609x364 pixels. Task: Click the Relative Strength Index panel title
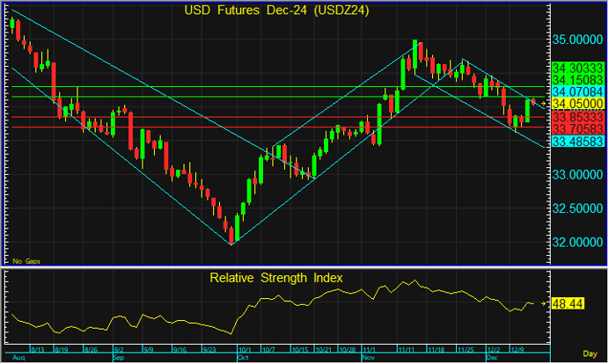tap(276, 278)
